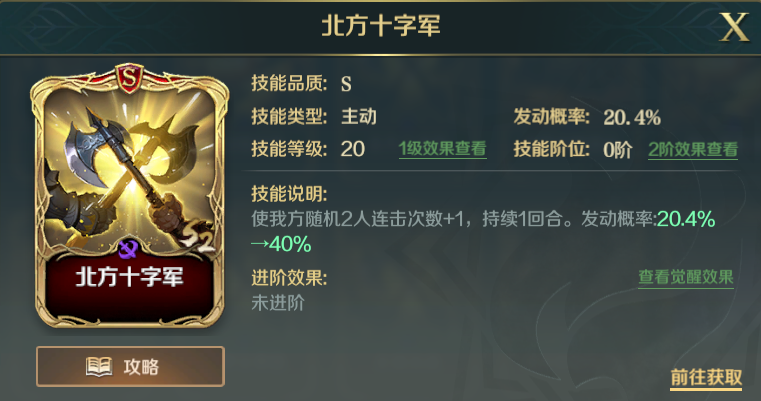Click the open book icon beside 攻略
This screenshot has width=761, height=401.
pyautogui.click(x=99, y=367)
